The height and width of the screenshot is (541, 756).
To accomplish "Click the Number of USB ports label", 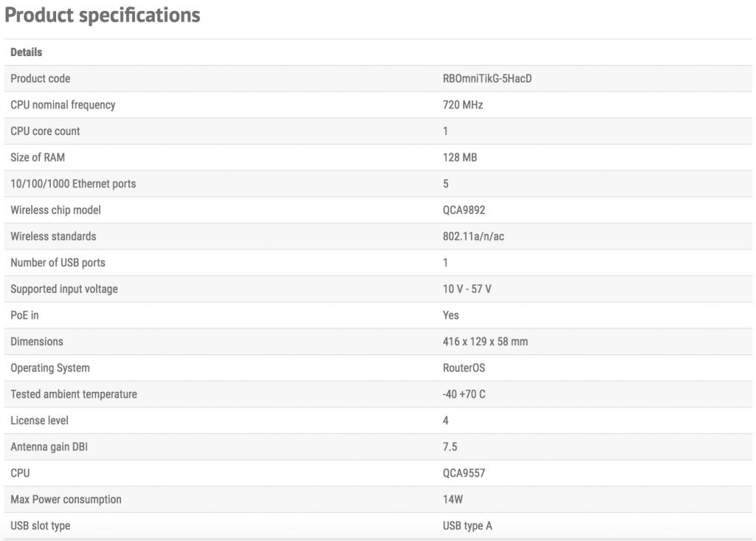I will pyautogui.click(x=58, y=263).
